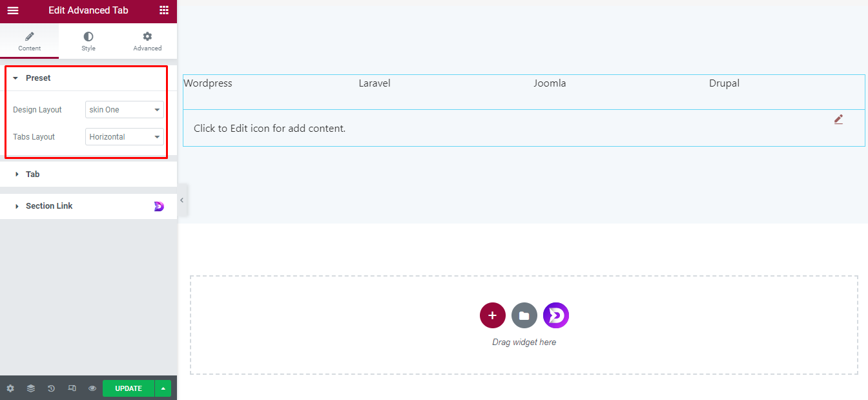
Task: Open the Settings gear in bottom bar
Action: [10, 388]
